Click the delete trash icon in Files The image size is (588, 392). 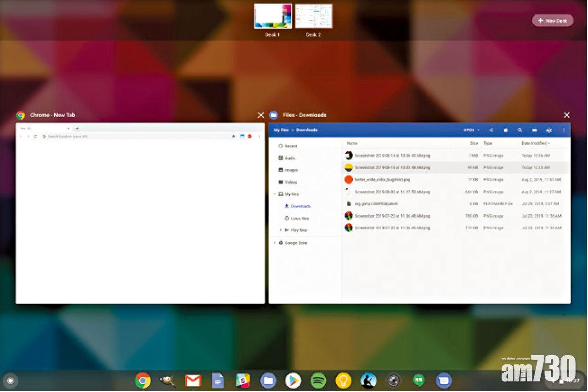505,130
